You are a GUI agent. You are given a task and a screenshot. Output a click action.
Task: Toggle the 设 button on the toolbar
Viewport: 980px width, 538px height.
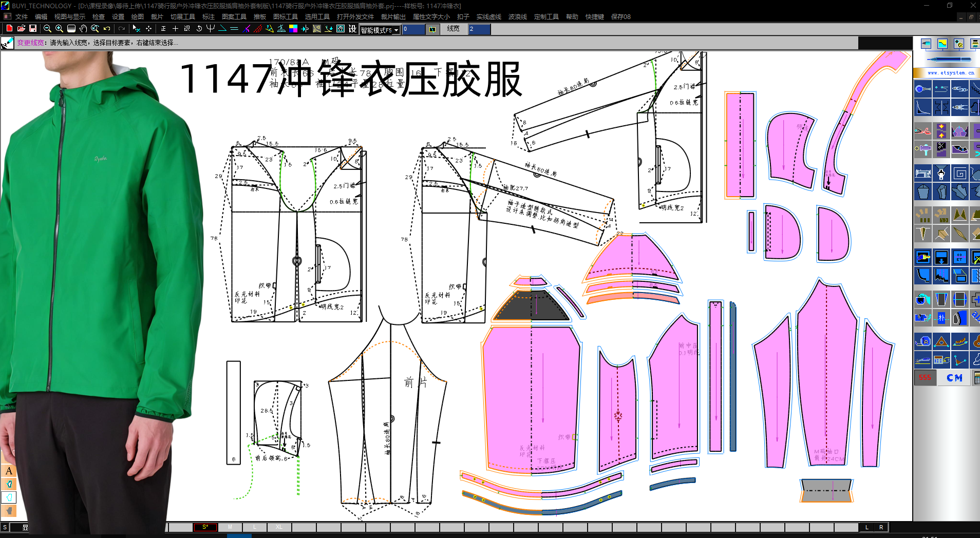[352, 29]
